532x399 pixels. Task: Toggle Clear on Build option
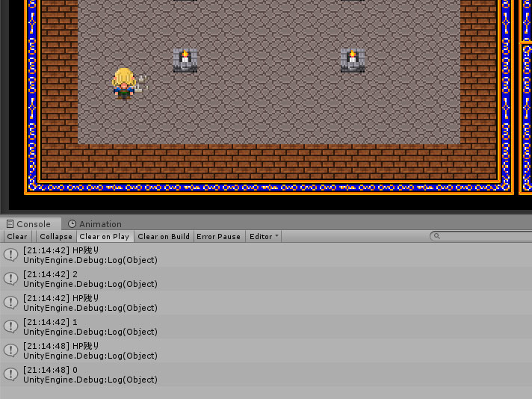pos(164,236)
